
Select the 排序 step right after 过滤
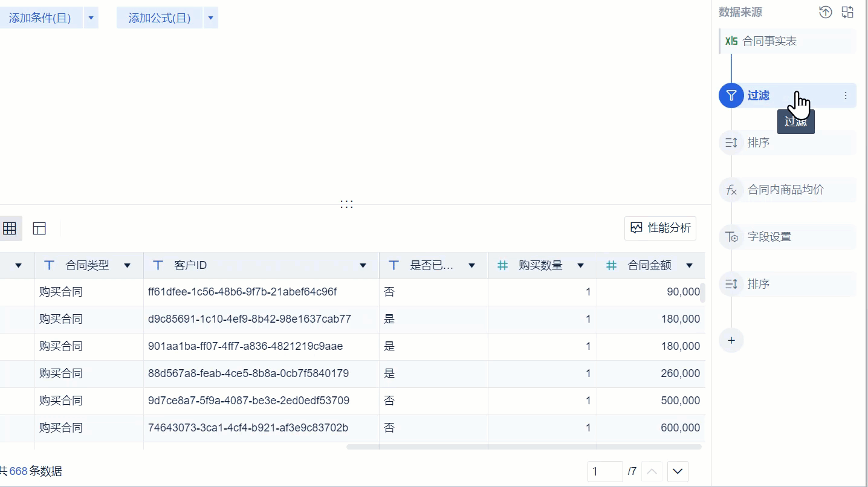click(788, 143)
